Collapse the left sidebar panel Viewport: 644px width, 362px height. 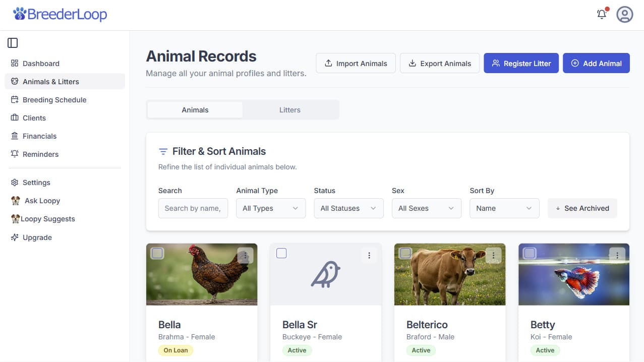coord(13,42)
